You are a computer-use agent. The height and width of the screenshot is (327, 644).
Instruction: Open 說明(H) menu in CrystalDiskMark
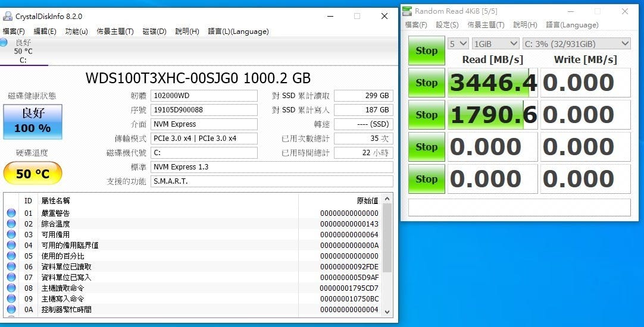pyautogui.click(x=525, y=25)
